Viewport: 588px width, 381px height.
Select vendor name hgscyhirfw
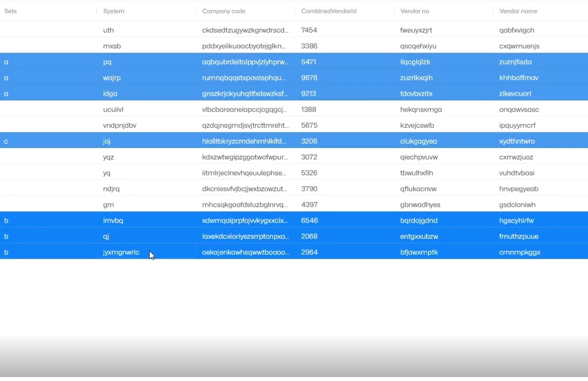516,220
